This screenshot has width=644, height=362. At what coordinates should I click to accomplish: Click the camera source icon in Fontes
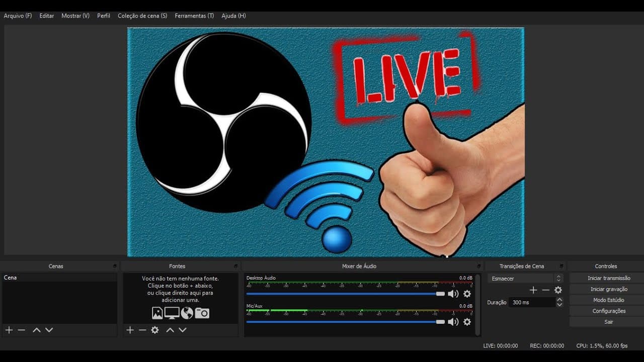click(x=202, y=313)
